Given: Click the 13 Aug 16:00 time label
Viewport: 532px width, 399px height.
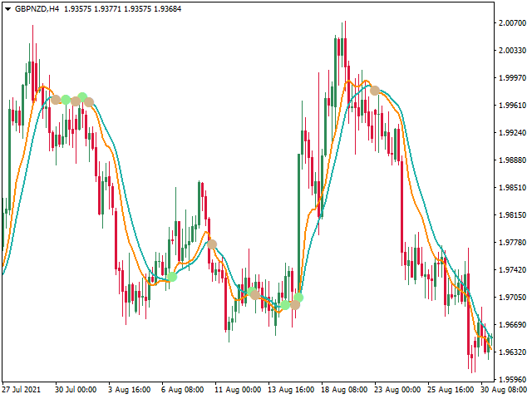Looking at the screenshot, I should [291, 390].
